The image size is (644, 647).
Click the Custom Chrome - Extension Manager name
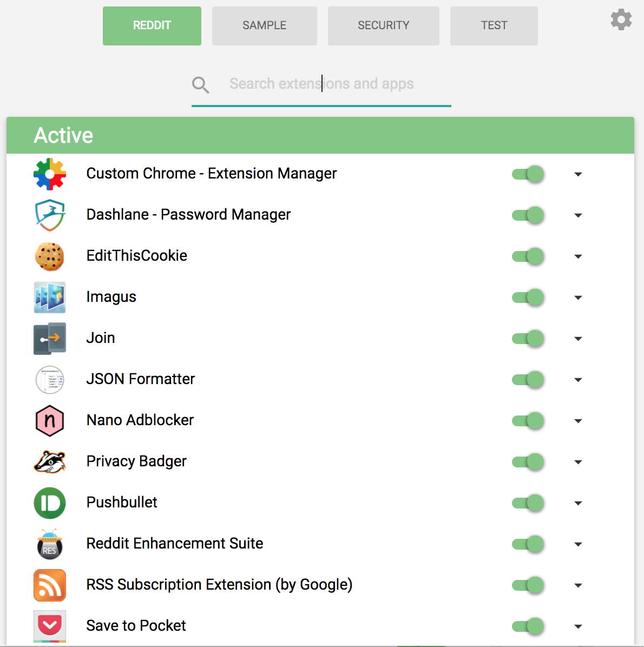pos(212,174)
